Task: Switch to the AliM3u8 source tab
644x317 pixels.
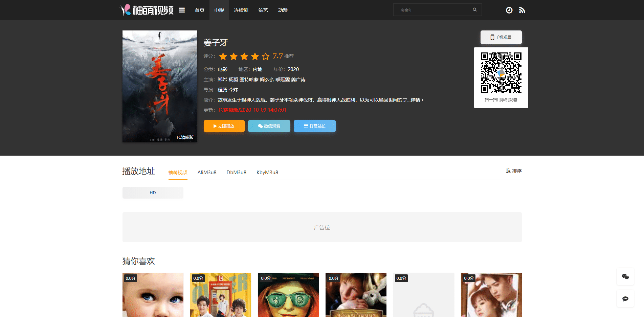Action: 207,173
